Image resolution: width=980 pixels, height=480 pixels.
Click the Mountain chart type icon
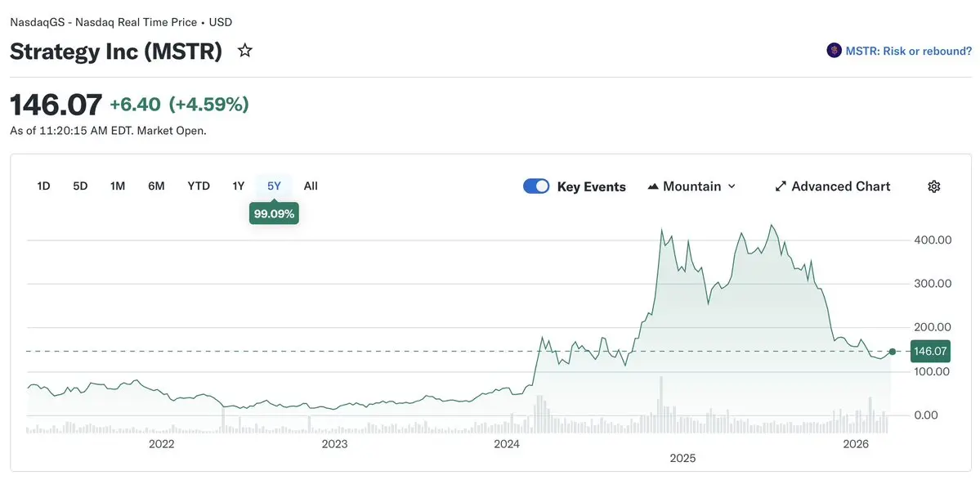[653, 186]
